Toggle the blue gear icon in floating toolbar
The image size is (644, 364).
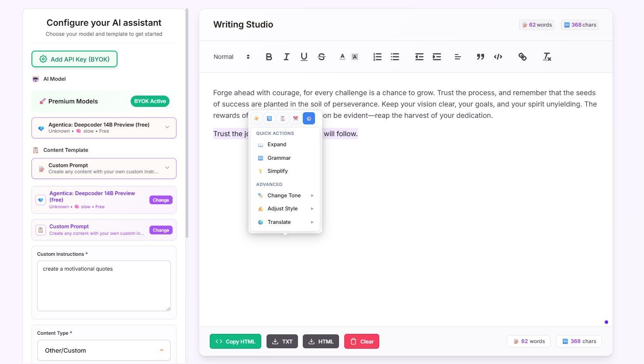tap(309, 118)
